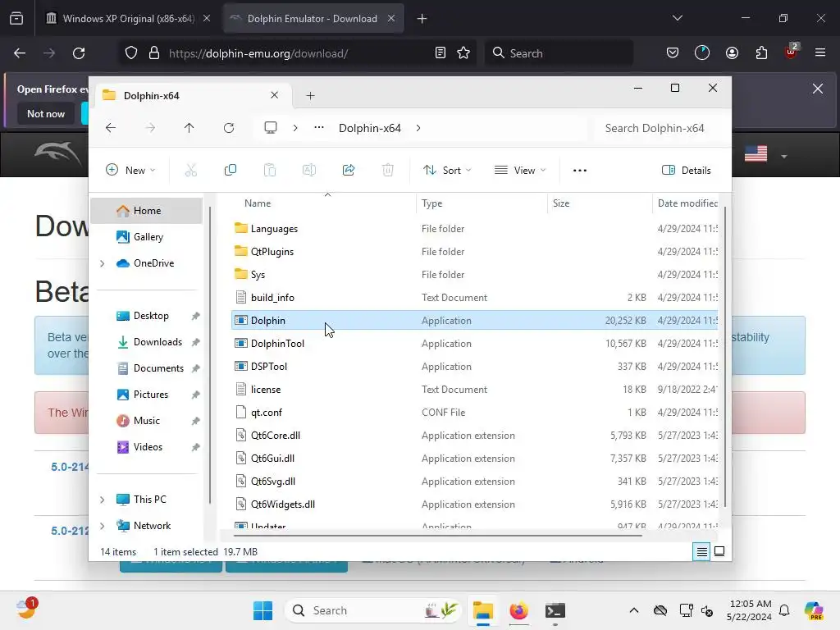Viewport: 840px width, 630px height.
Task: Show system tray hidden icons chevron
Action: click(x=634, y=610)
